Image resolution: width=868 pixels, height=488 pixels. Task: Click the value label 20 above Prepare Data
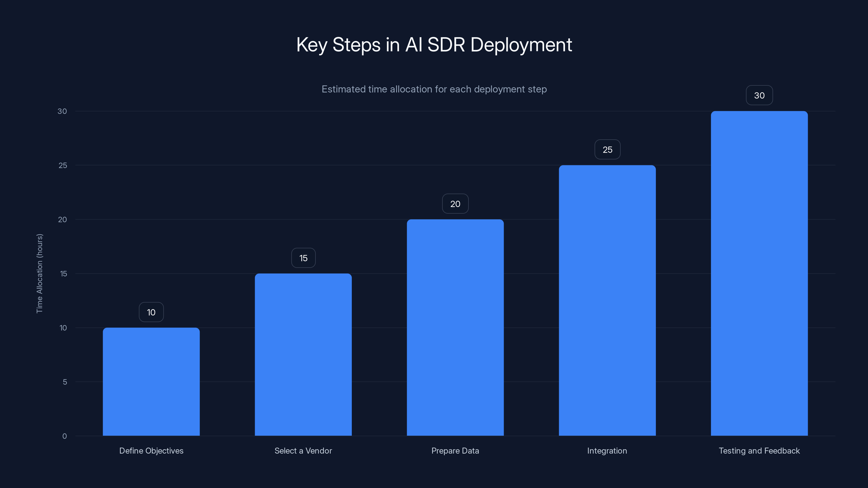(x=455, y=204)
